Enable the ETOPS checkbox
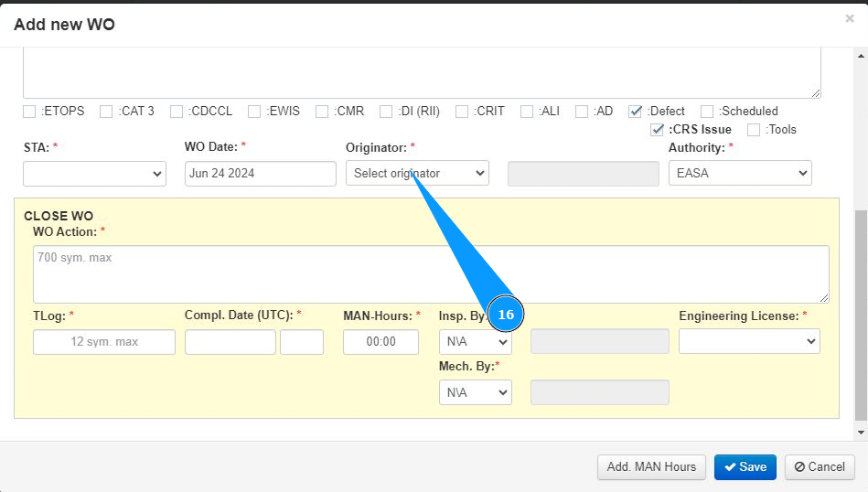This screenshot has width=868, height=492. click(x=30, y=112)
